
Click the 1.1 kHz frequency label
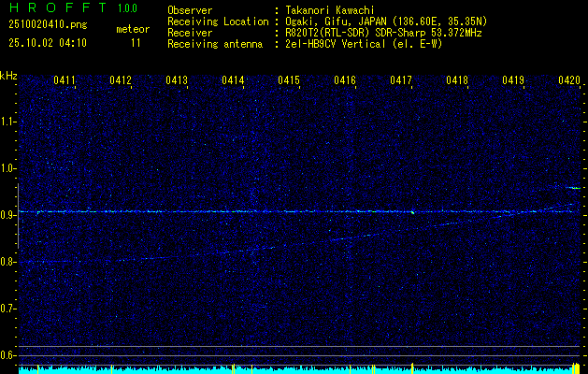[7, 122]
